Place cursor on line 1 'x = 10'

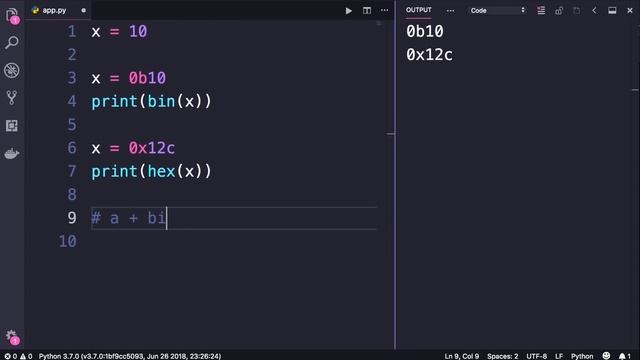119,31
